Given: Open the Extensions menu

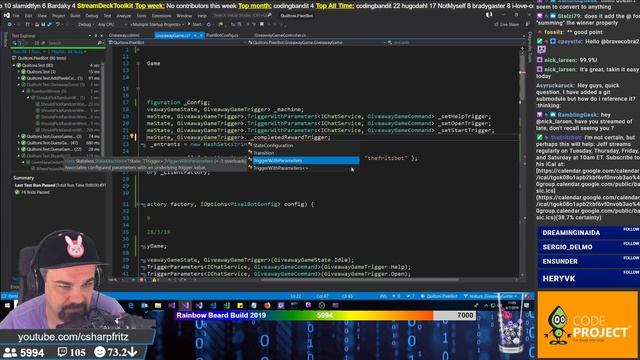Looking at the screenshot, I should tap(161, 16).
